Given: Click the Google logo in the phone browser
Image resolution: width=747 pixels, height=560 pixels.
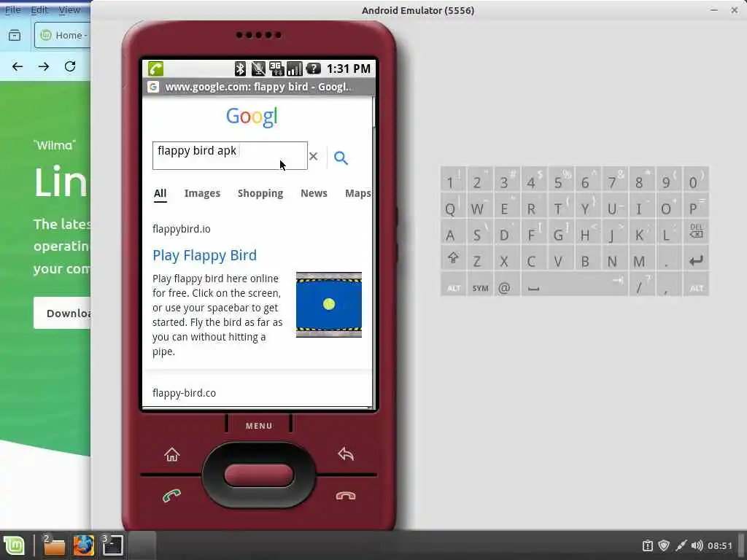Looking at the screenshot, I should (x=252, y=117).
